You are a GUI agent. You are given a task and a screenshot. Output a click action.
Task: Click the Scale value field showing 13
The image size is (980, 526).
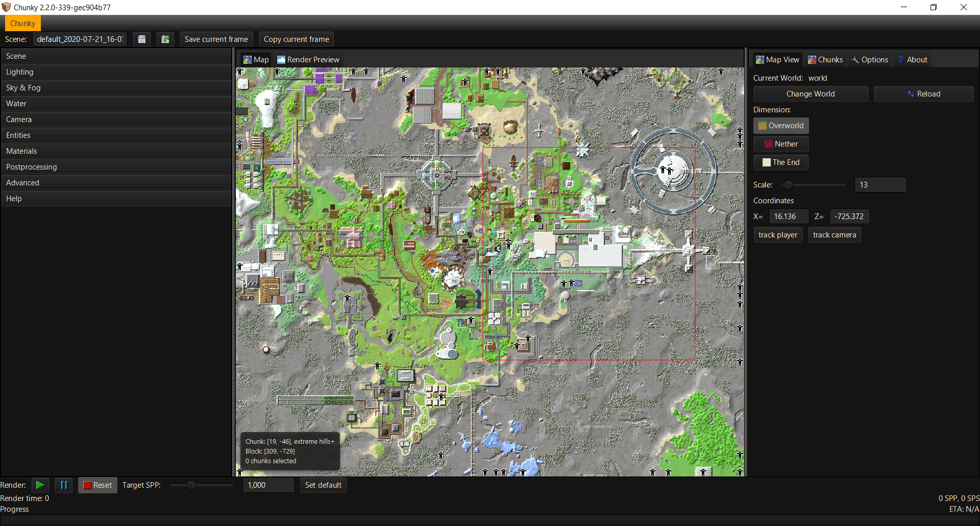[x=880, y=185]
